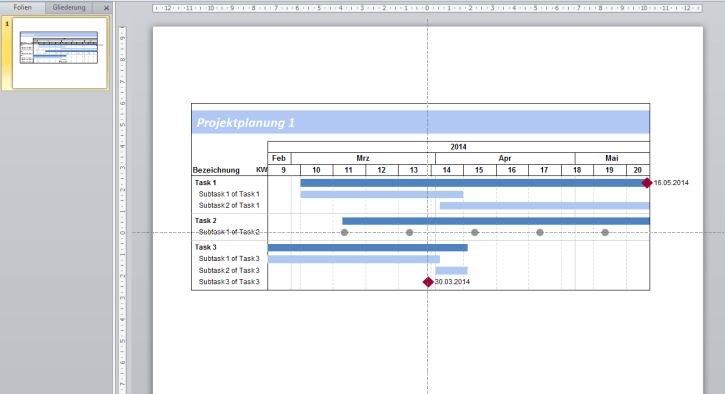Select the gray dot in week 17

(x=540, y=232)
